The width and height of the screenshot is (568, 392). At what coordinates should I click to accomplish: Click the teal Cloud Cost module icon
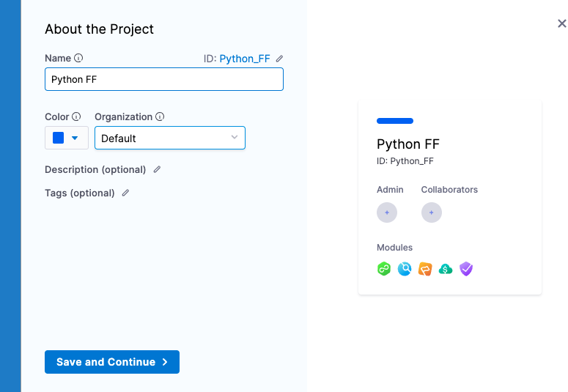coord(446,269)
